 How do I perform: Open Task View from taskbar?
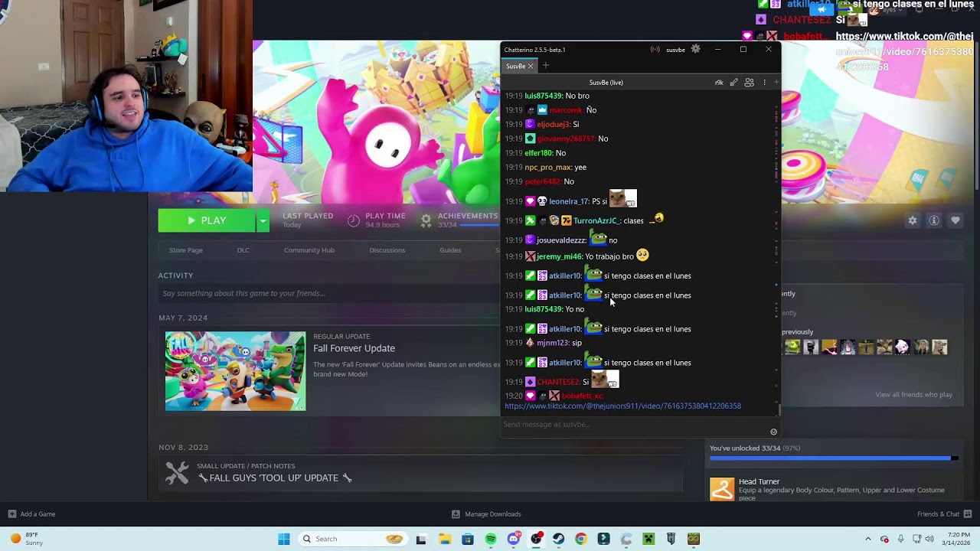pos(421,539)
